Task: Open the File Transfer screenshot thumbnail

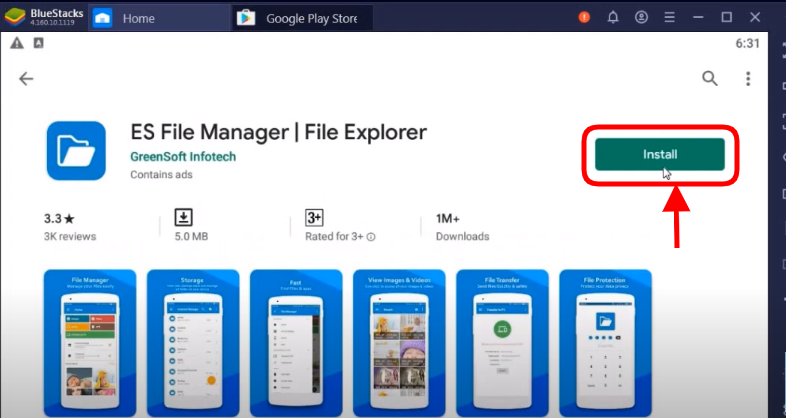Action: pos(502,343)
